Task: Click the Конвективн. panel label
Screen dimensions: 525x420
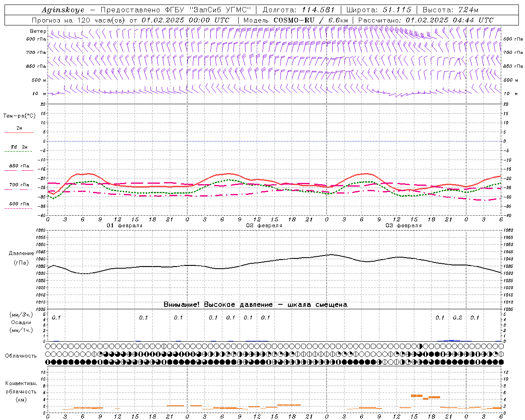Action: 21,383
